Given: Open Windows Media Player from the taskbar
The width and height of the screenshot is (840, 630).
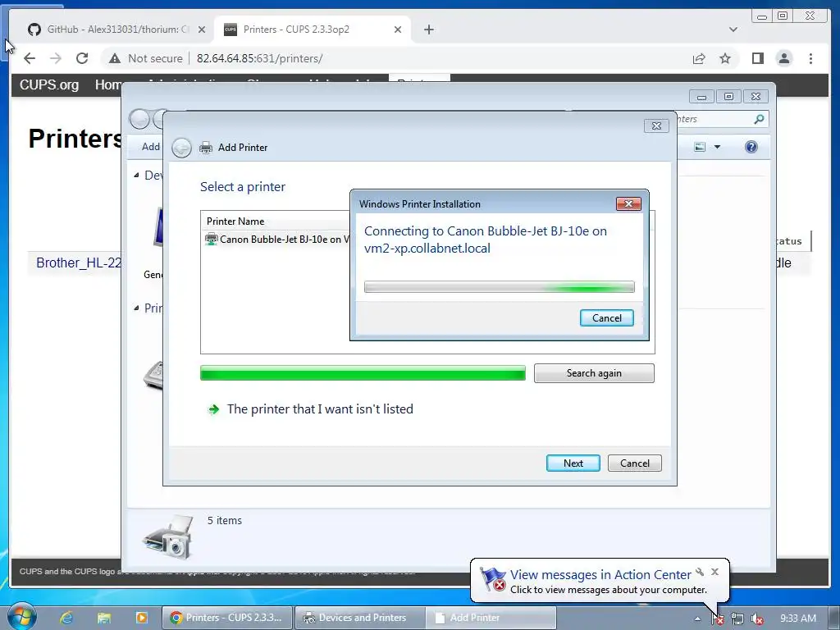Looking at the screenshot, I should click(141, 618).
